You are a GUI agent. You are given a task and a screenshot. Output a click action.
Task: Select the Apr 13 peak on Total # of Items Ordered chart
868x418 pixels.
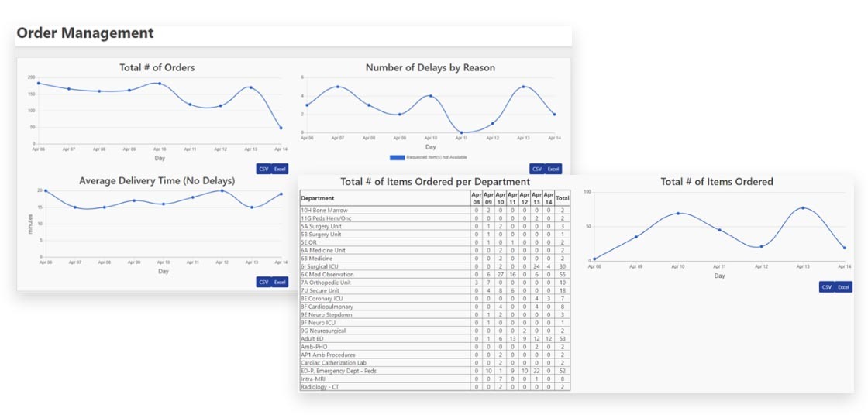(803, 208)
